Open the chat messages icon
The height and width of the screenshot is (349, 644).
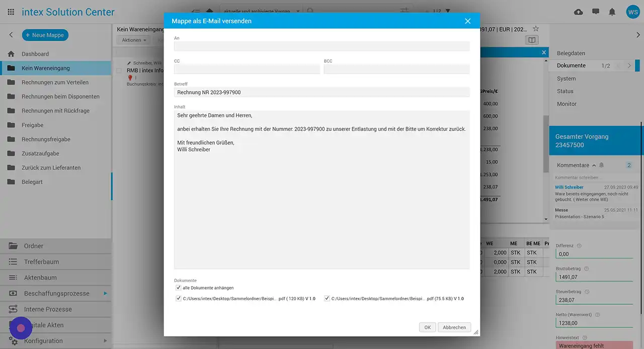pyautogui.click(x=596, y=12)
